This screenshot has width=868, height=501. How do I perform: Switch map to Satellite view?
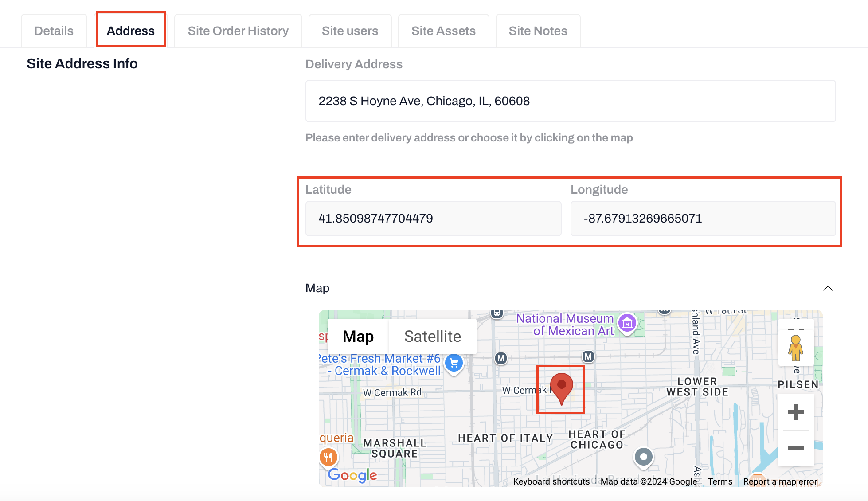[x=432, y=336]
